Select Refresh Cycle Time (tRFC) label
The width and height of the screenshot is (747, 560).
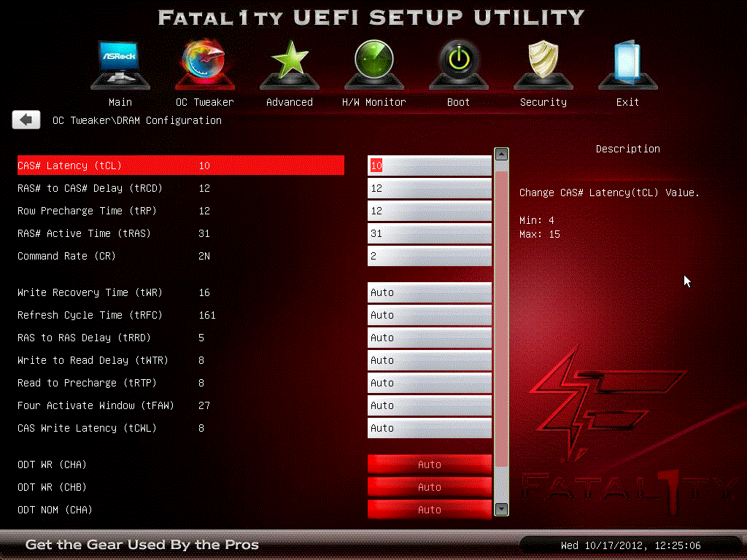pyautogui.click(x=90, y=315)
